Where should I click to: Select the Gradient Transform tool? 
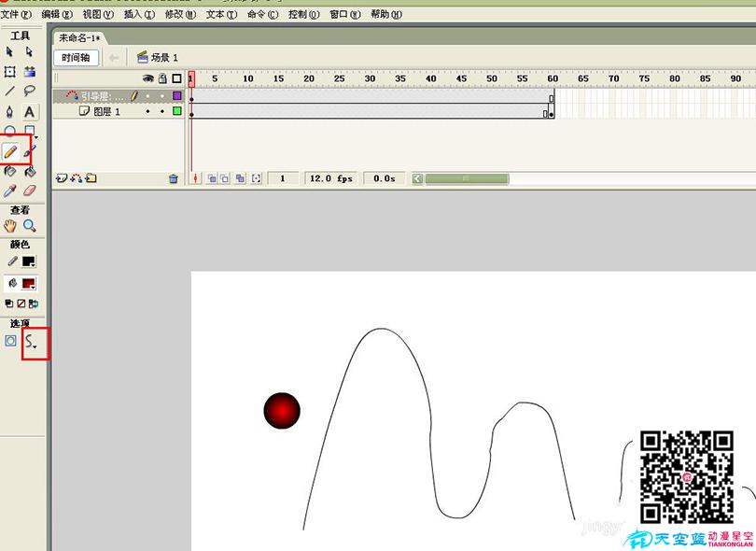click(x=30, y=72)
